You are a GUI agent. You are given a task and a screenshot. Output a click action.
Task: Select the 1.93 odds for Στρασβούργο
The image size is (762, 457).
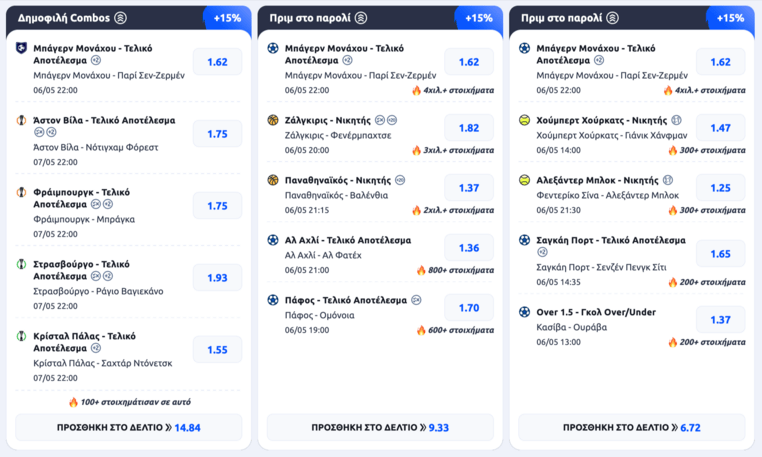click(217, 278)
